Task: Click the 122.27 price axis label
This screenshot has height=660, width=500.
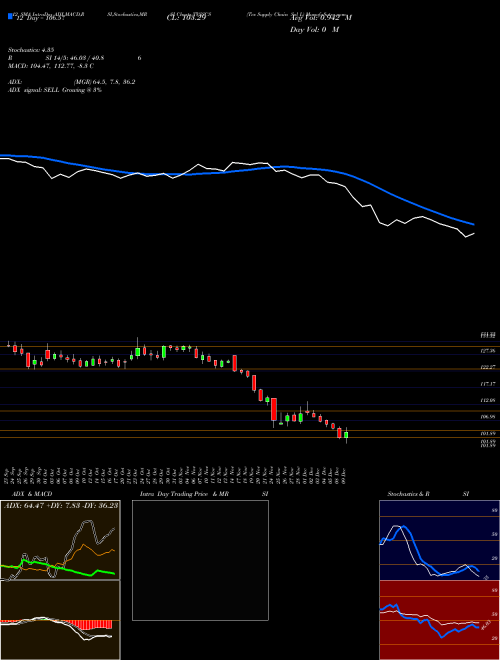Action: point(488,367)
